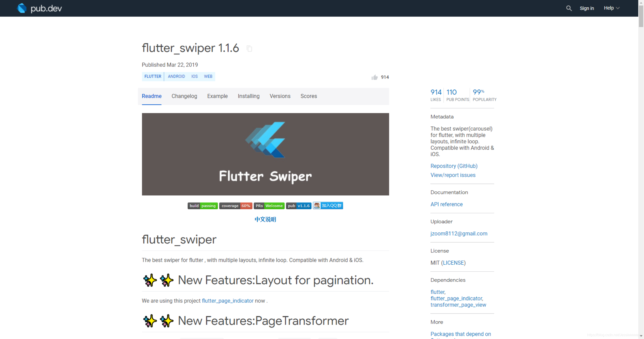The height and width of the screenshot is (339, 644).
Task: Click the Flutter Swiper banner image
Action: click(x=265, y=154)
